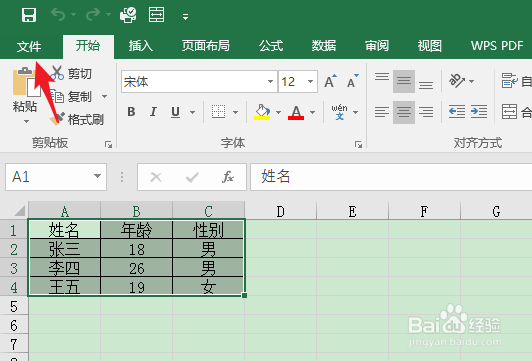Viewport: 532px width, 361px height.
Task: Click the wrap text icon
Action: pos(510,81)
